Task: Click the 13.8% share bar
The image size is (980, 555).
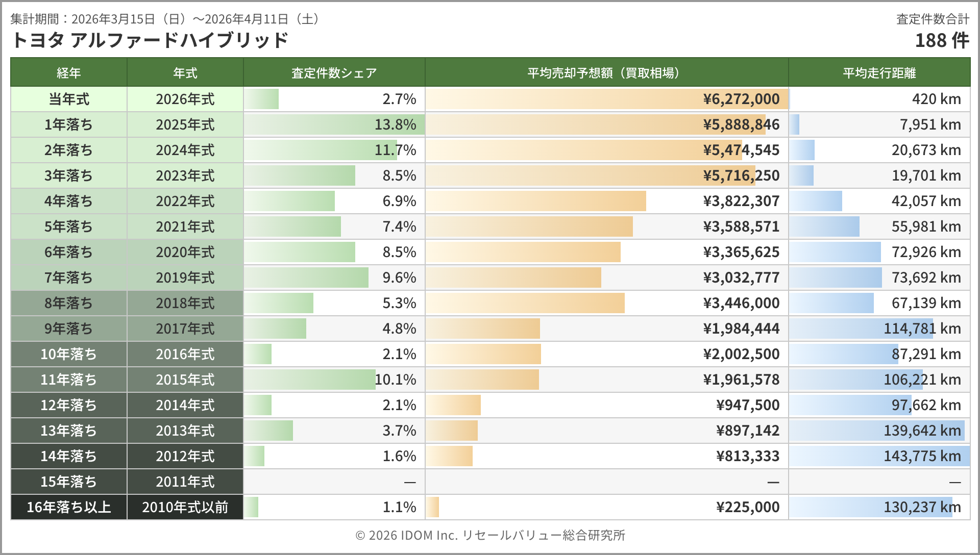Action: click(x=334, y=124)
